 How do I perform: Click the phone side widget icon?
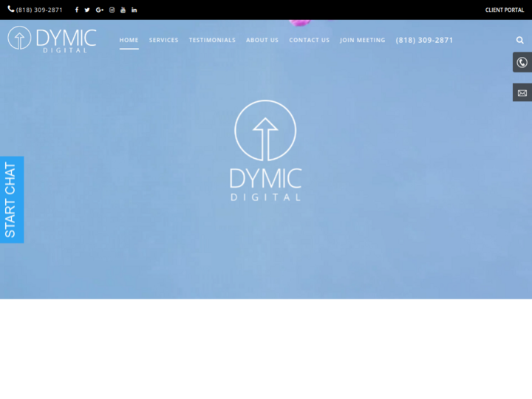point(522,62)
